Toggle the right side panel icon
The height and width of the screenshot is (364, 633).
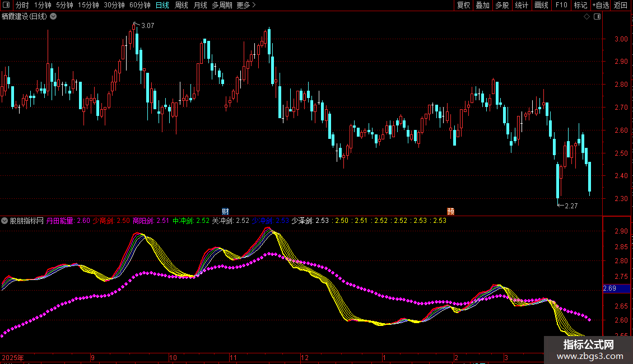[x=597, y=17]
